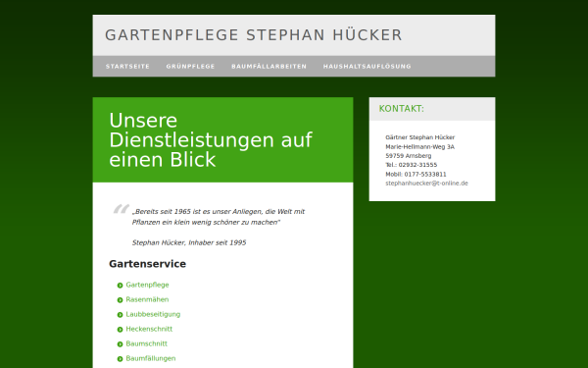The height and width of the screenshot is (368, 588).
Task: Click the bullet icon beside Heckenschnitt
Action: pyautogui.click(x=120, y=330)
